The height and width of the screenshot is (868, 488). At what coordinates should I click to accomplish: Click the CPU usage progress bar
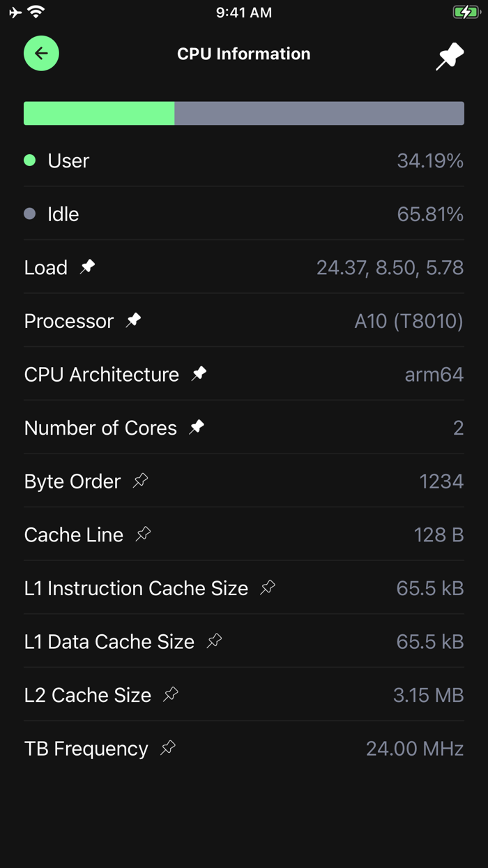(x=244, y=113)
